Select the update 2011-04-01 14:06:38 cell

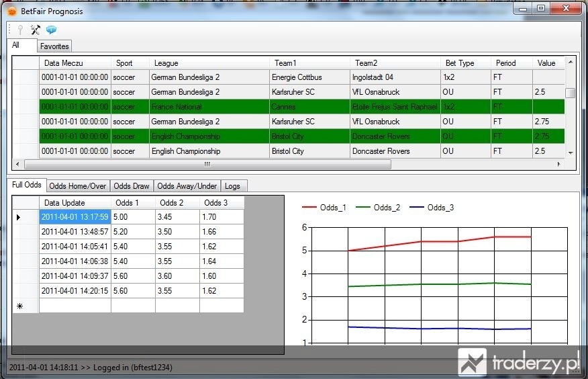[75, 261]
